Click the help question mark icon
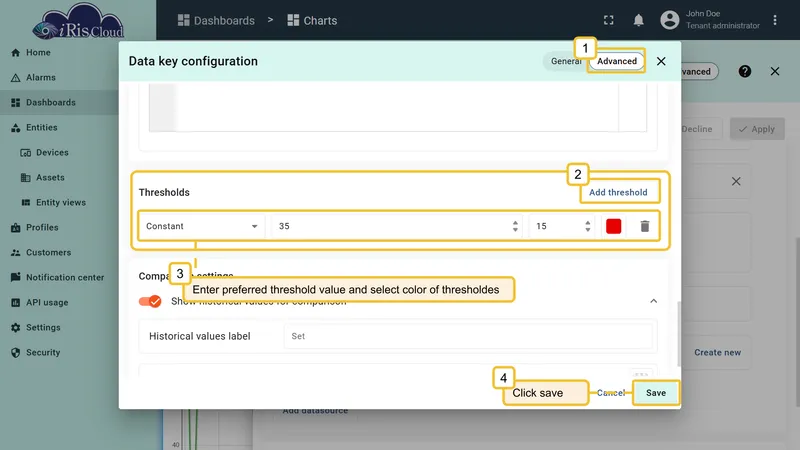800x450 pixels. pos(744,71)
